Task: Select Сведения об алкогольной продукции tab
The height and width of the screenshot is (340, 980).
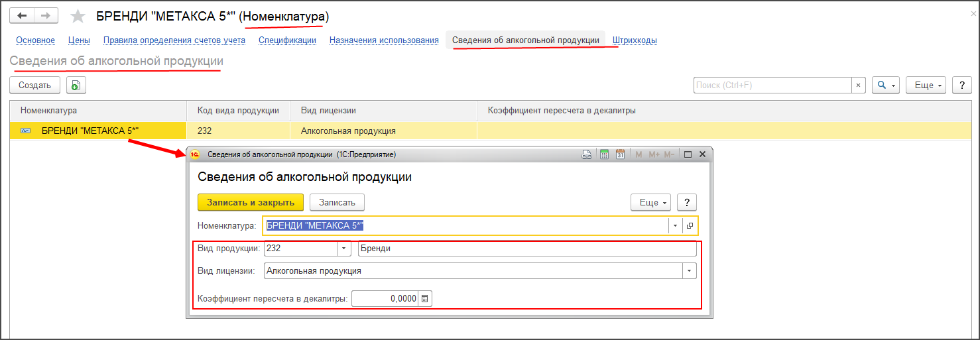Action: point(526,40)
